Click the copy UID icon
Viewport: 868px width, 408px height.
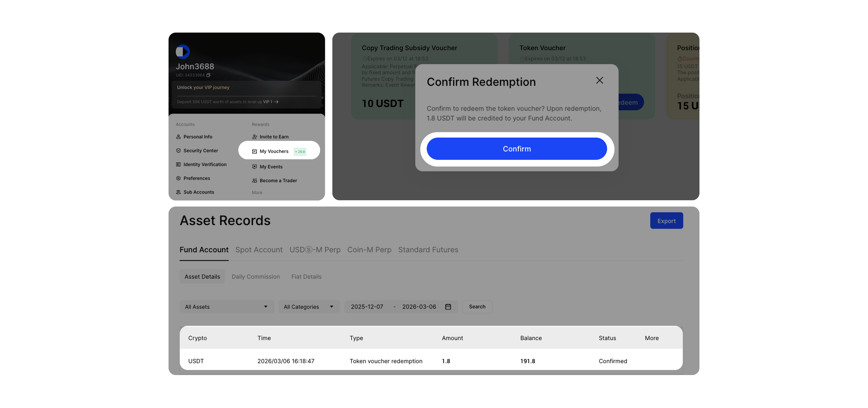coord(208,75)
